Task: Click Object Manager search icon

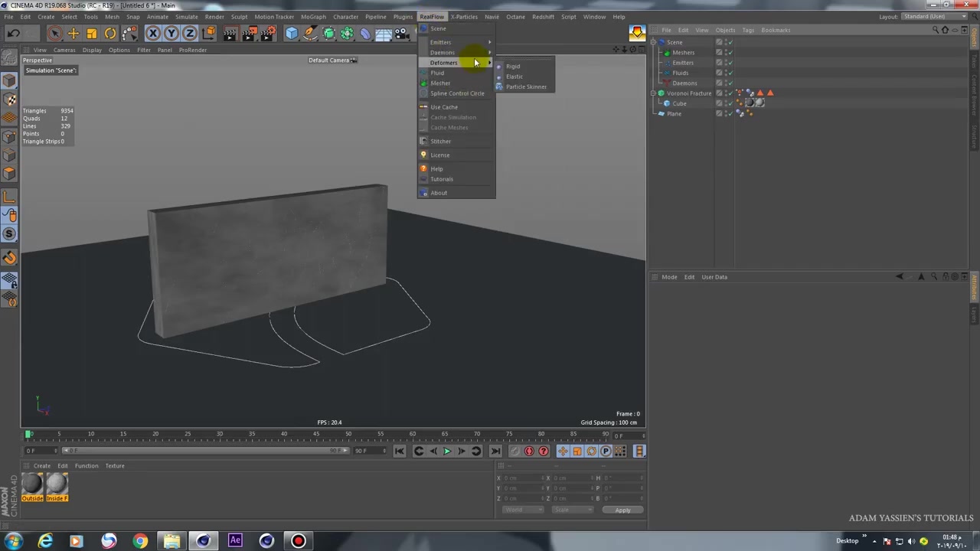Action: tap(935, 30)
